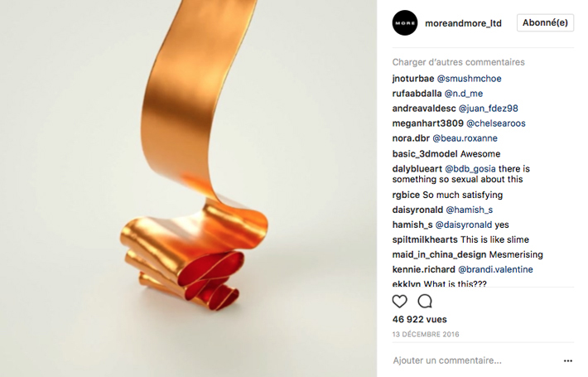This screenshot has height=377, width=588.
Task: Click the 46 922 vues count
Action: tap(420, 320)
